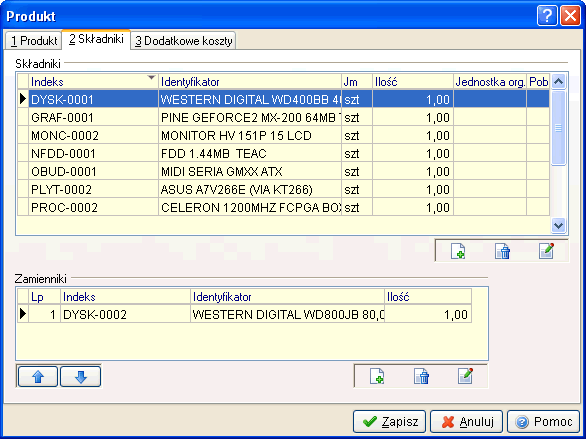The image size is (586, 439).
Task: Click ASUS A7V266E (VIA KT266) cell
Action: 250,189
